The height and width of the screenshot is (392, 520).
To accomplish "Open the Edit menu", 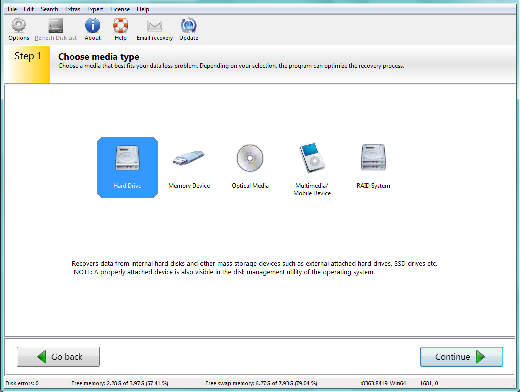I will pyautogui.click(x=29, y=9).
